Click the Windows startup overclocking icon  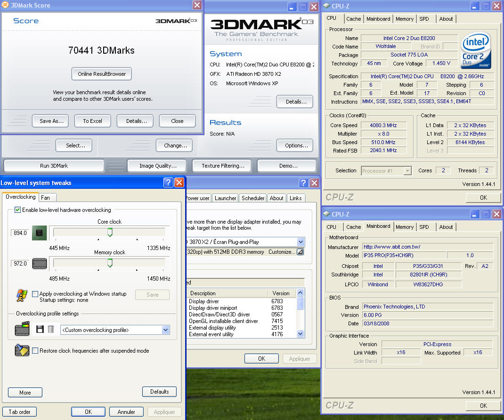(x=22, y=295)
